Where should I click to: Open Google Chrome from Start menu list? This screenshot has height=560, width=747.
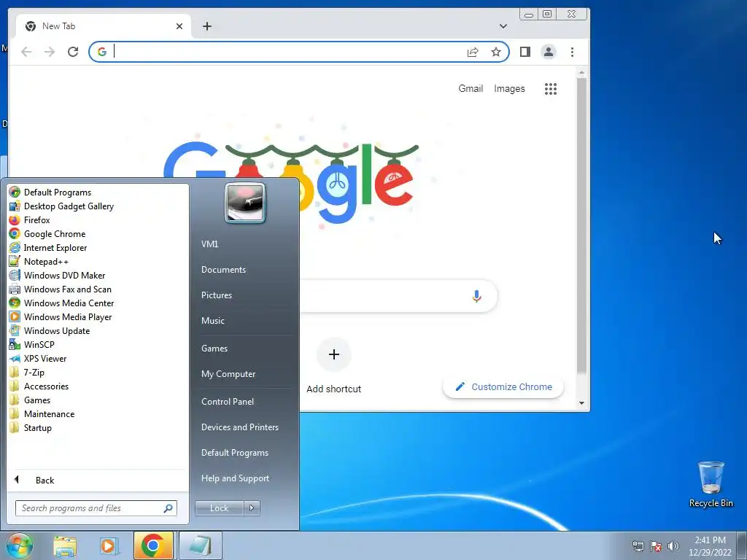pos(54,234)
